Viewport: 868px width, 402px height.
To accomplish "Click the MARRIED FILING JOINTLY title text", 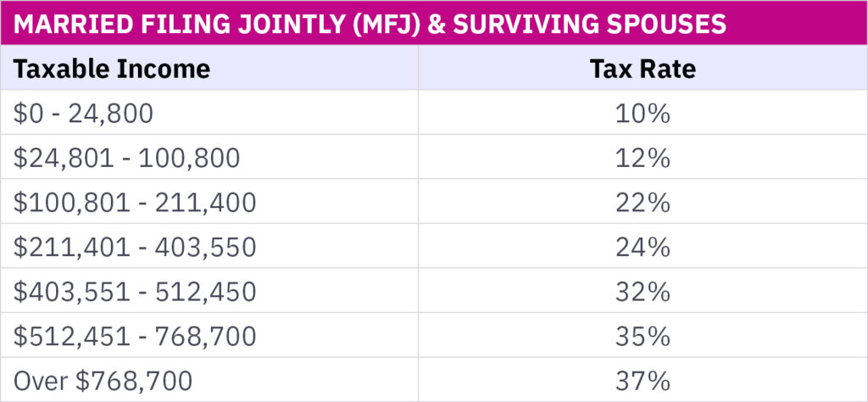I will click(x=170, y=24).
